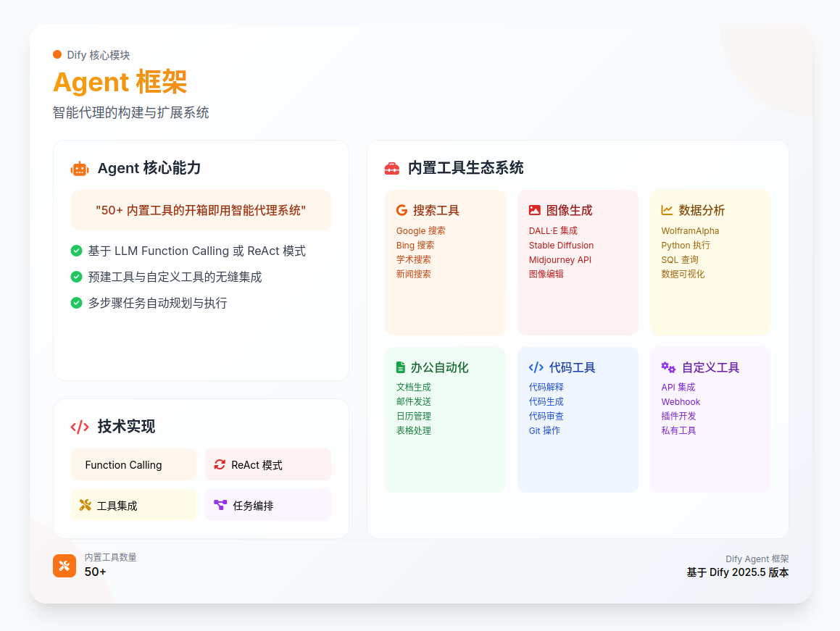The width and height of the screenshot is (840, 631).
Task: Click the Midjourney API entry
Action: point(560,260)
